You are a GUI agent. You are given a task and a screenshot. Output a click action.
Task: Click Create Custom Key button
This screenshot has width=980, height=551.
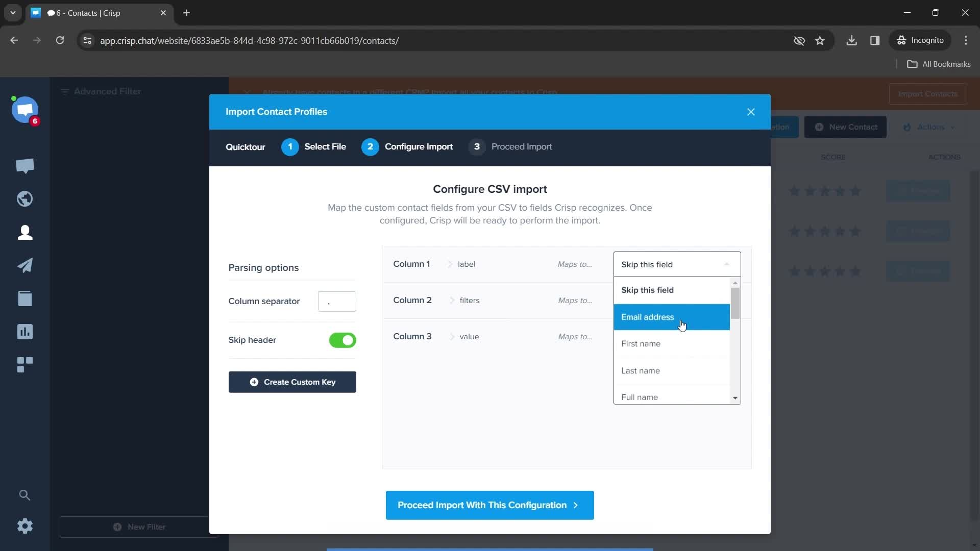pos(293,383)
